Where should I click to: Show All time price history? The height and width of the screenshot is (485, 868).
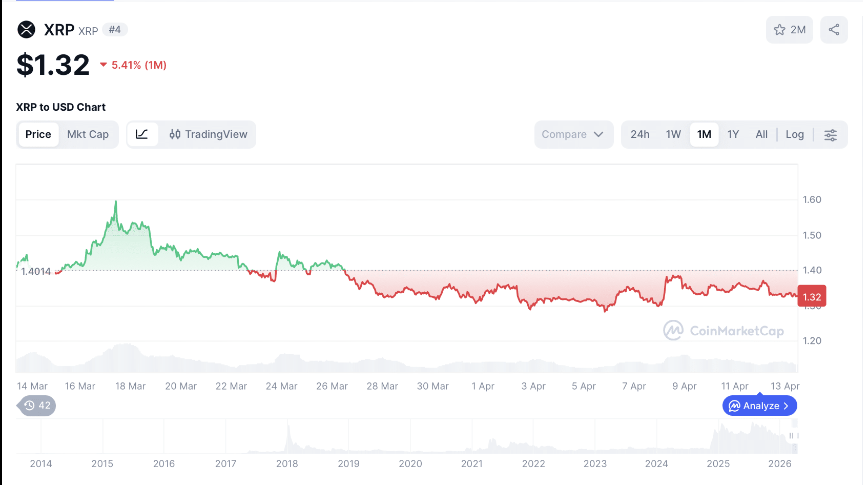761,134
